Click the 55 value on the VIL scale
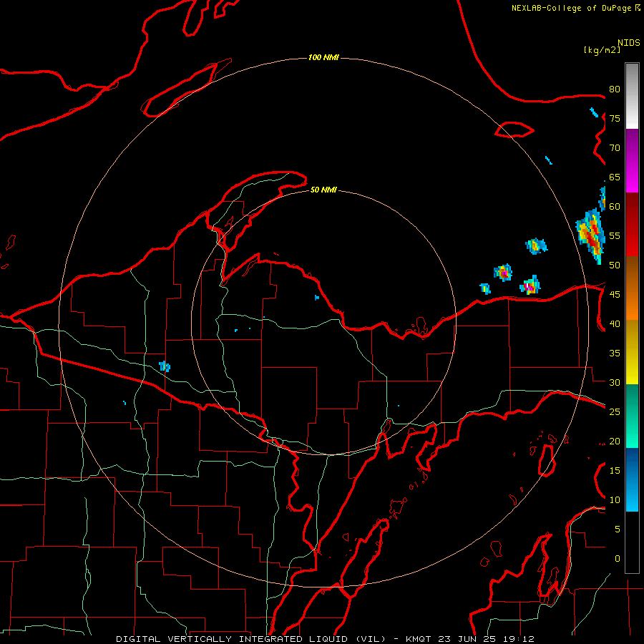644x644 pixels. [x=615, y=235]
